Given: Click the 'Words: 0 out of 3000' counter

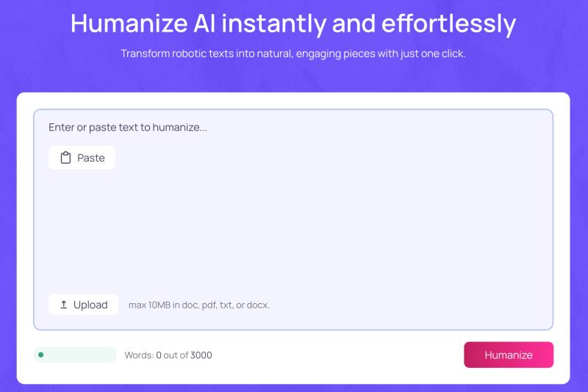Looking at the screenshot, I should [x=168, y=355].
